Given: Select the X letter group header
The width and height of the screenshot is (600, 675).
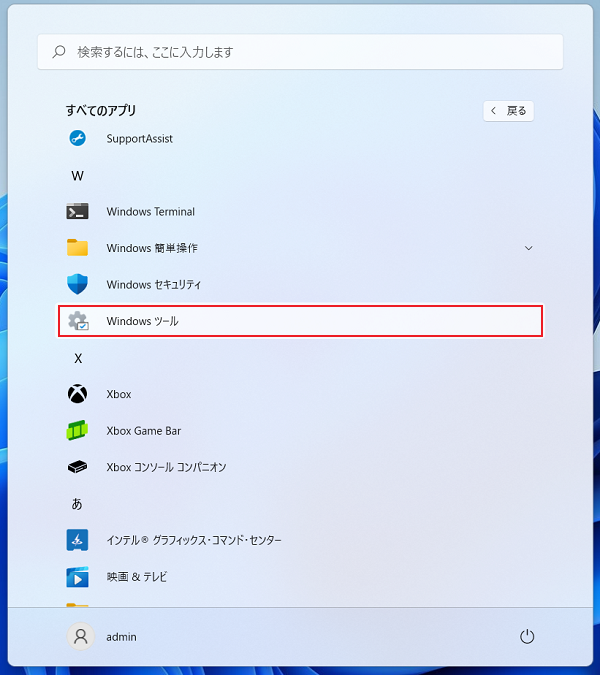Looking at the screenshot, I should pyautogui.click(x=77, y=358).
